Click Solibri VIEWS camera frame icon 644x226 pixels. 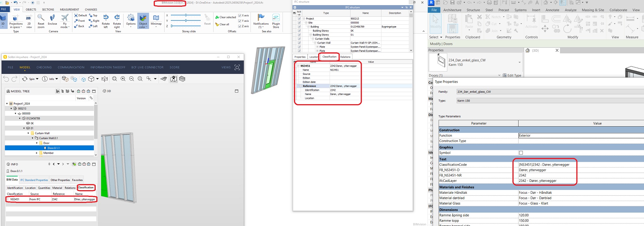click(237, 67)
